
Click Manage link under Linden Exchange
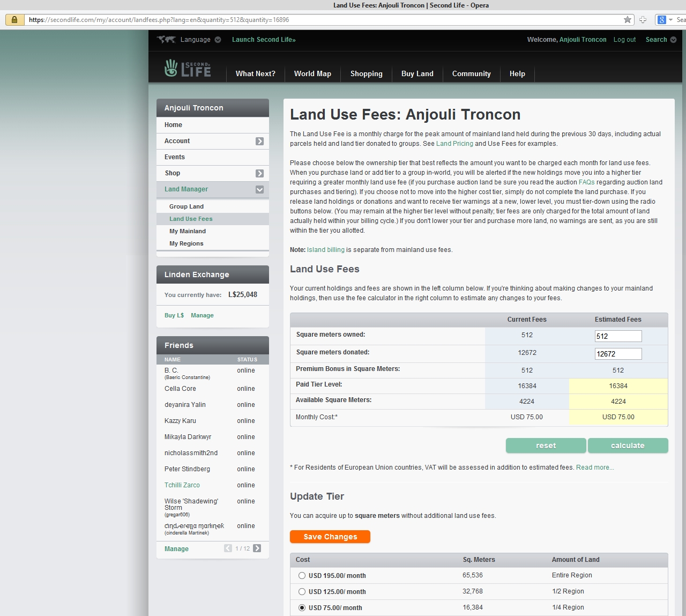tap(202, 315)
